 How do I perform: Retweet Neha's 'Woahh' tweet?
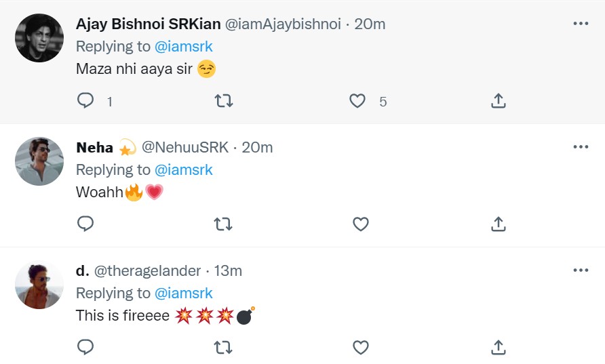tap(223, 224)
